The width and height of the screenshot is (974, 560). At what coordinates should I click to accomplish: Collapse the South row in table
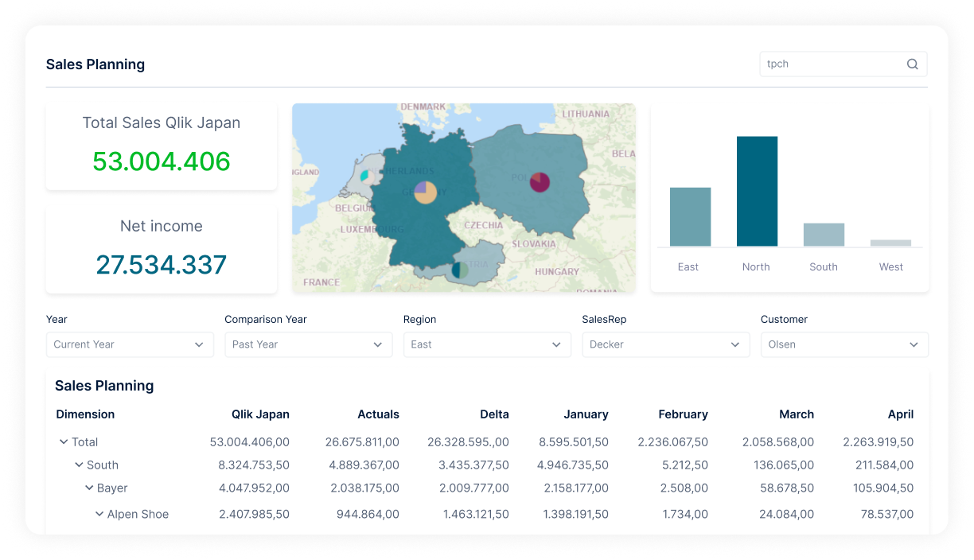(x=79, y=465)
